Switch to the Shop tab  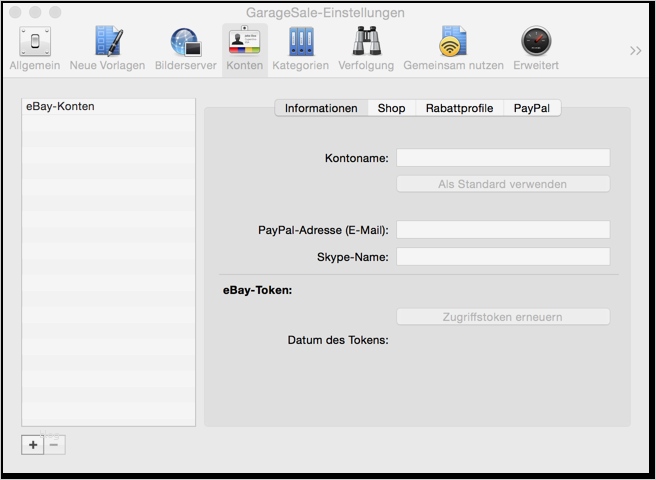pyautogui.click(x=392, y=108)
